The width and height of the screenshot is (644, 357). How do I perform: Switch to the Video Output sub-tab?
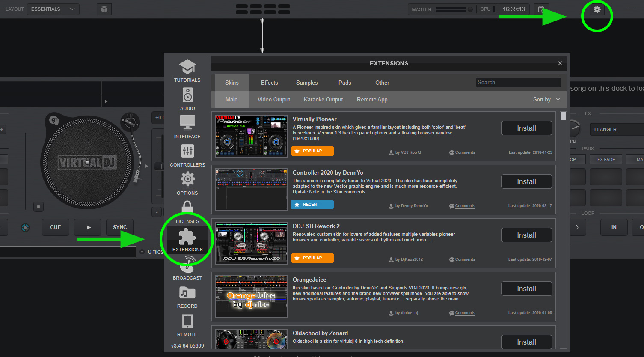(273, 99)
